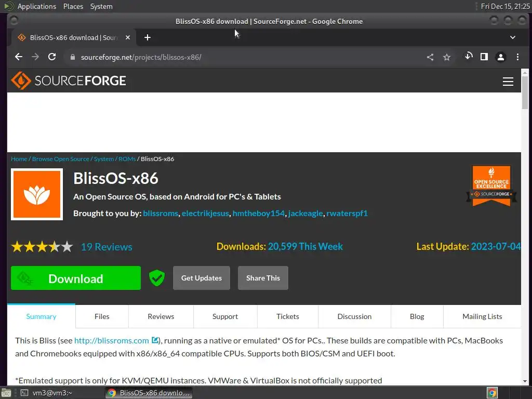Click the show desktop icon in taskbar
This screenshot has width=532, height=399.
6,393
